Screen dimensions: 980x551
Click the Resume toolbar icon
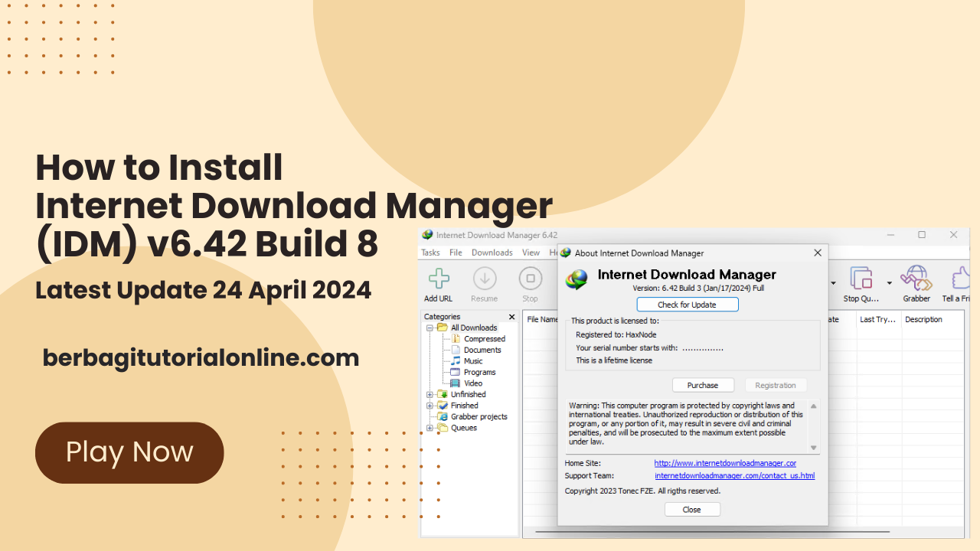pyautogui.click(x=485, y=279)
